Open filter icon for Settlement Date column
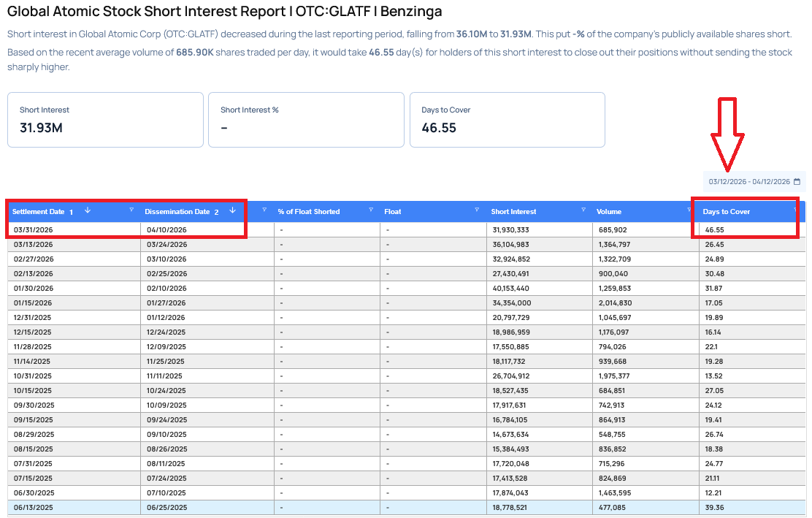 [131, 210]
